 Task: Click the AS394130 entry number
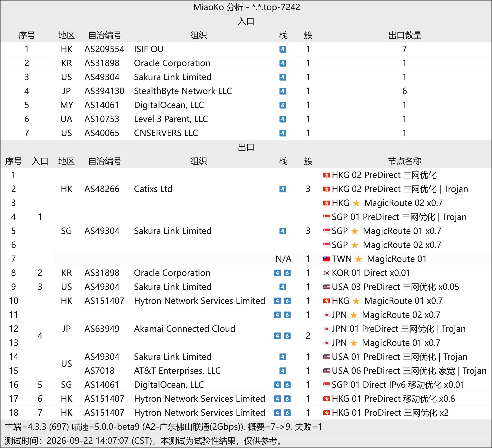(104, 91)
